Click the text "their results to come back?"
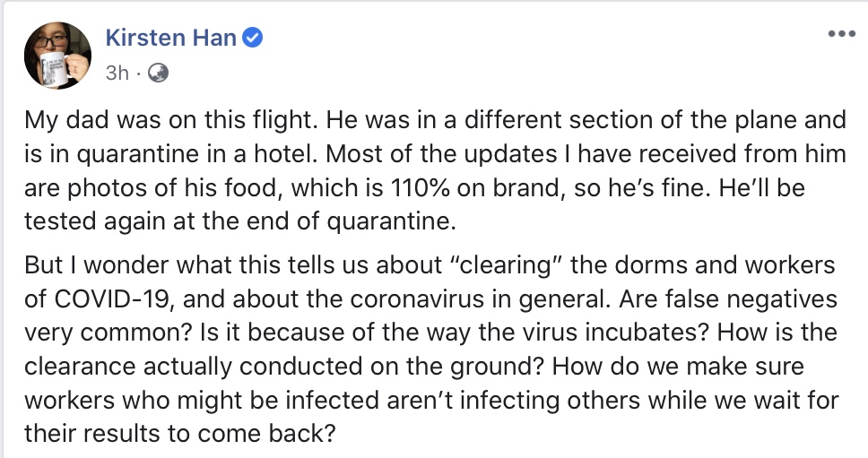The image size is (868, 458). point(180,434)
